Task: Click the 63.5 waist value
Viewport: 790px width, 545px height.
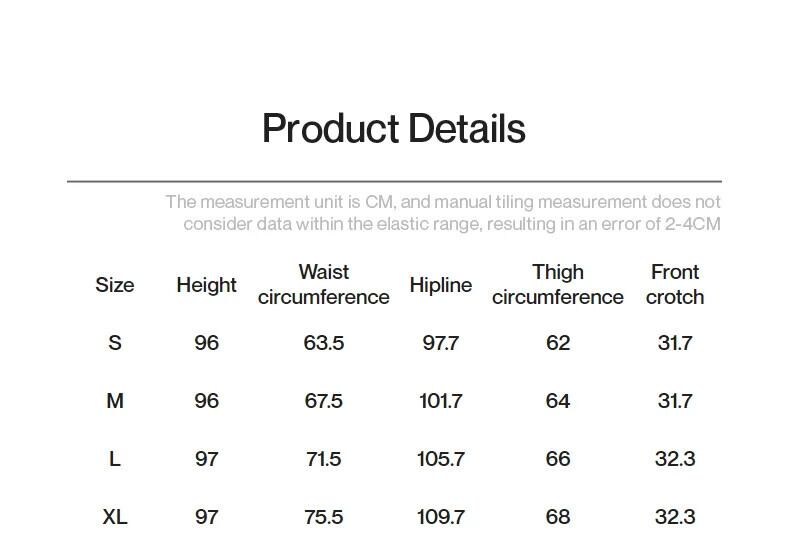Action: 323,343
